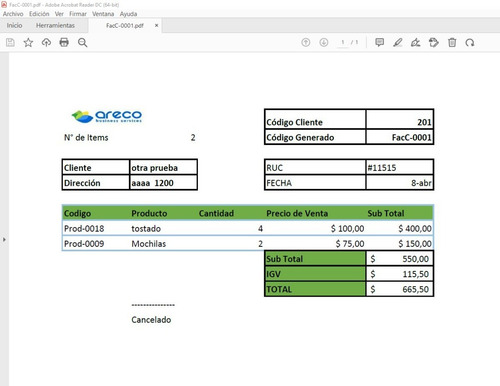Print the FacC-0001 document
500x386 pixels.
[x=64, y=43]
